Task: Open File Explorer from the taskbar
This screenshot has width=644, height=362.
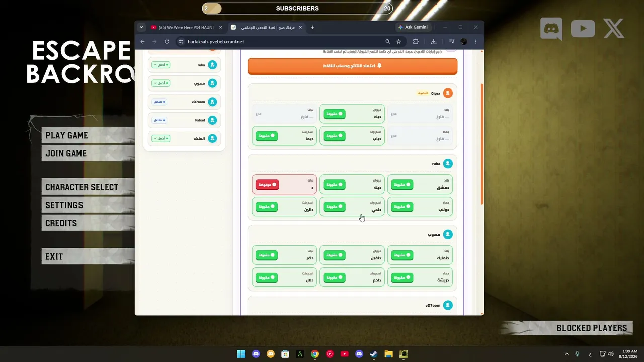Action: point(388,354)
